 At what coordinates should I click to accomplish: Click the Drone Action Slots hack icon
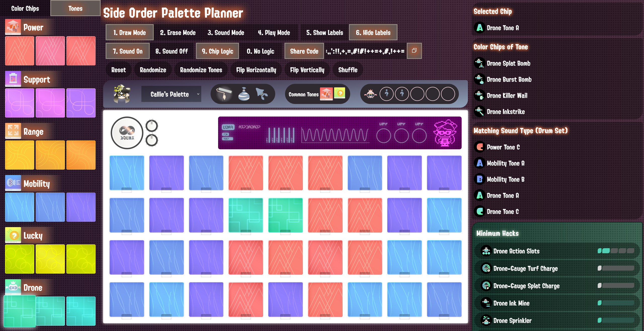tap(486, 251)
